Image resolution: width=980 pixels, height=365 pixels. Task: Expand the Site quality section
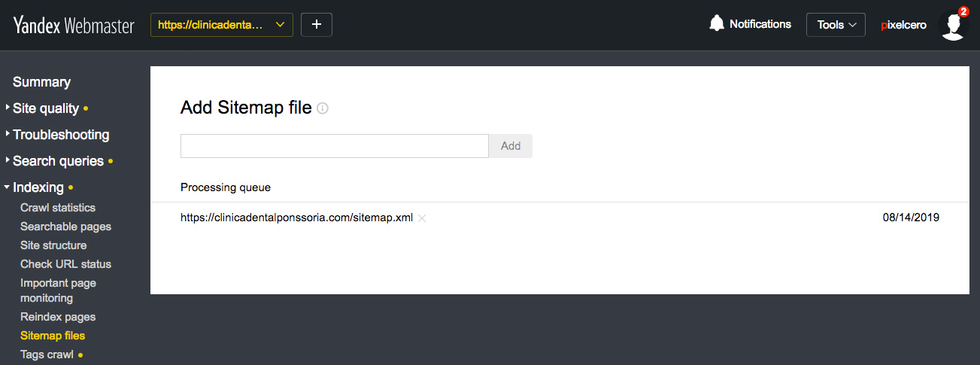[x=45, y=108]
